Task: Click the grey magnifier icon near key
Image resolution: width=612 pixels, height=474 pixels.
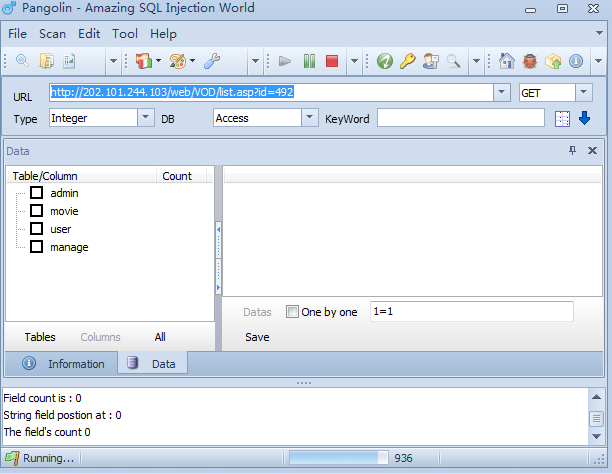Action: point(454,61)
